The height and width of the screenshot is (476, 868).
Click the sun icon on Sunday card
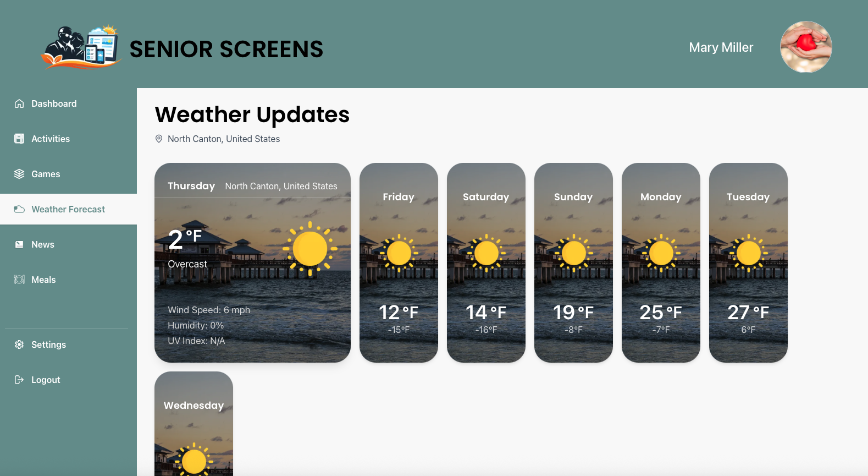coord(573,253)
